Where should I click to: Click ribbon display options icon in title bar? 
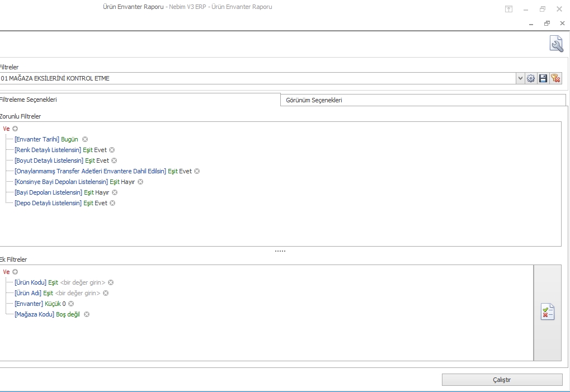pyautogui.click(x=508, y=9)
